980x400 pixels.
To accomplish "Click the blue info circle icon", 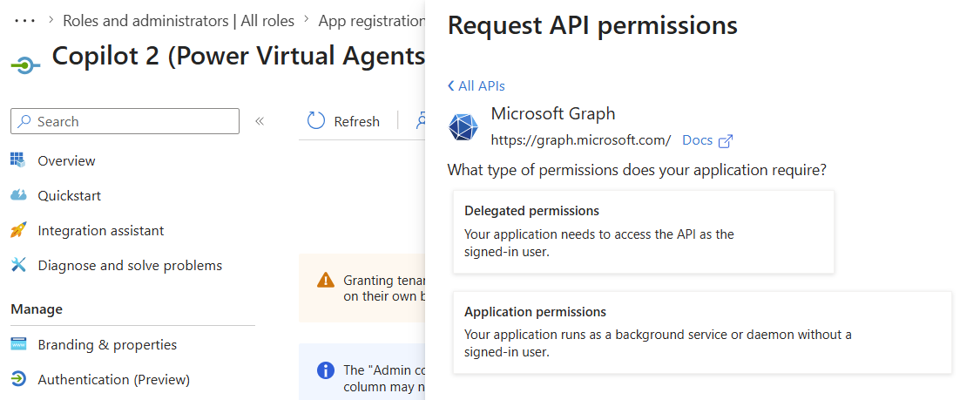I will pos(326,370).
